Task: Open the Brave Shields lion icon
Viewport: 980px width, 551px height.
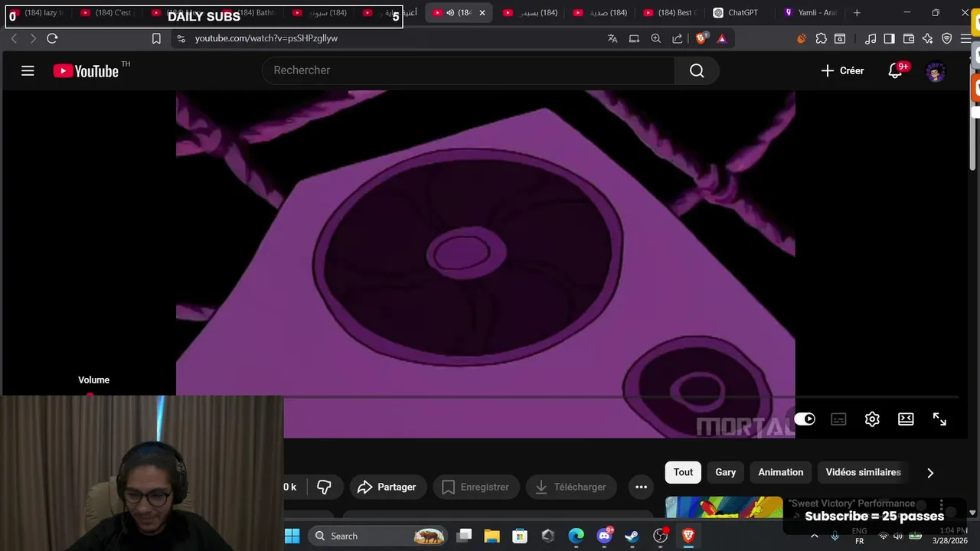Action: tap(701, 38)
